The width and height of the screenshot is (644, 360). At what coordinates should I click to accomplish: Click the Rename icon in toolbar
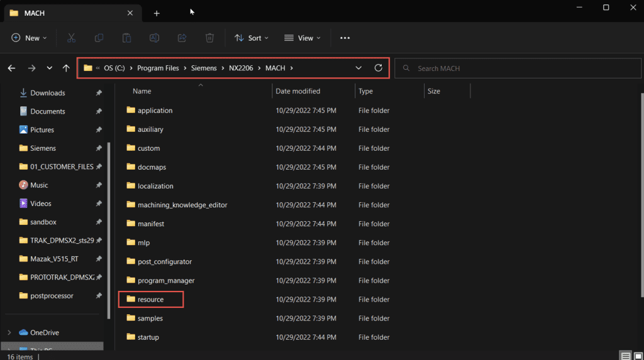tap(154, 38)
